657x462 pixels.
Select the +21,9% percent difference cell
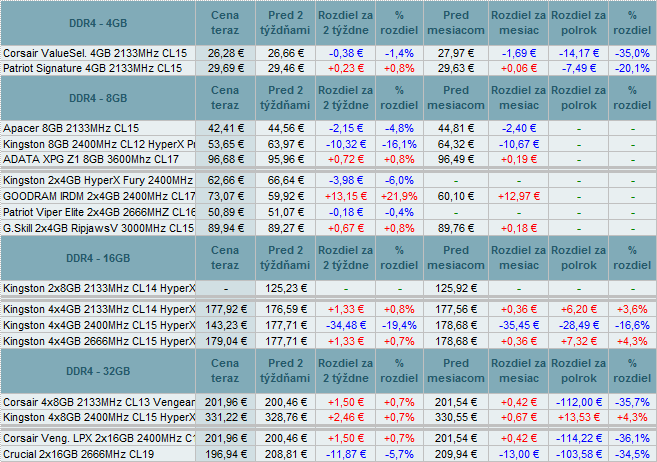coord(399,196)
